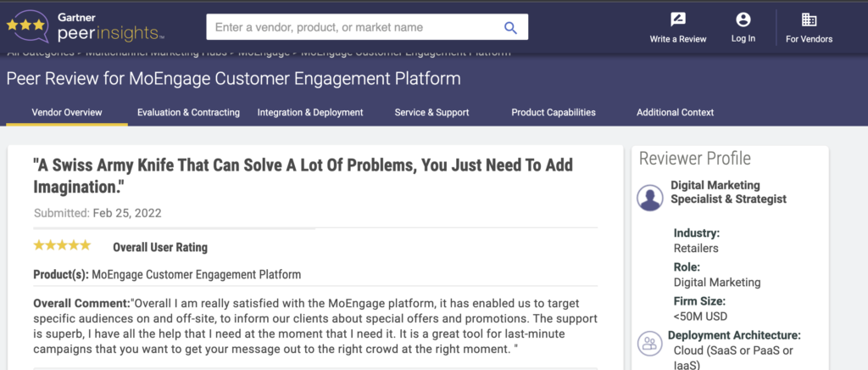Open the Service & Support tab
The height and width of the screenshot is (370, 868).
[431, 112]
